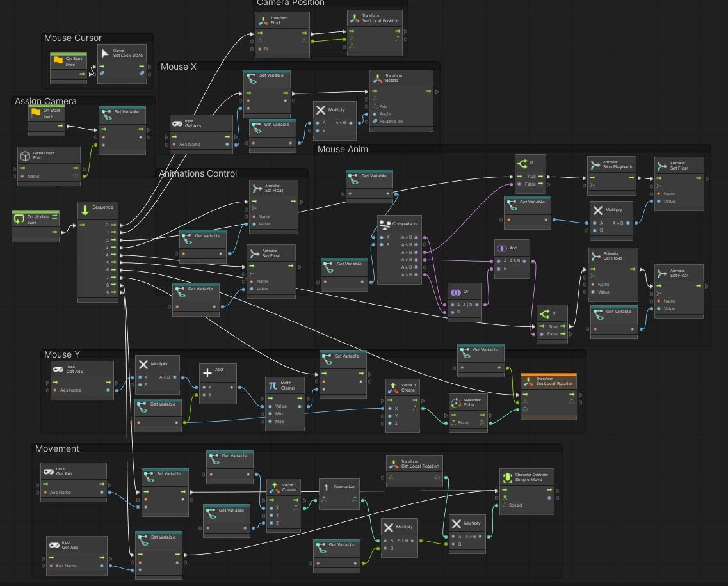728x586 pixels.
Task: Click the And logic node icon
Action: coord(502,248)
